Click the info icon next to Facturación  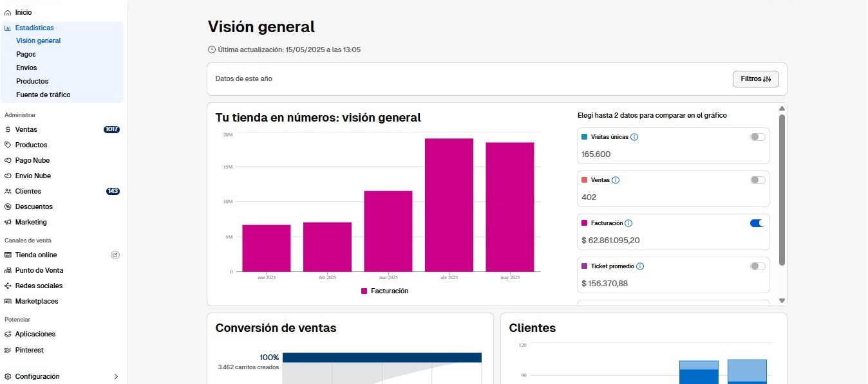click(x=629, y=223)
